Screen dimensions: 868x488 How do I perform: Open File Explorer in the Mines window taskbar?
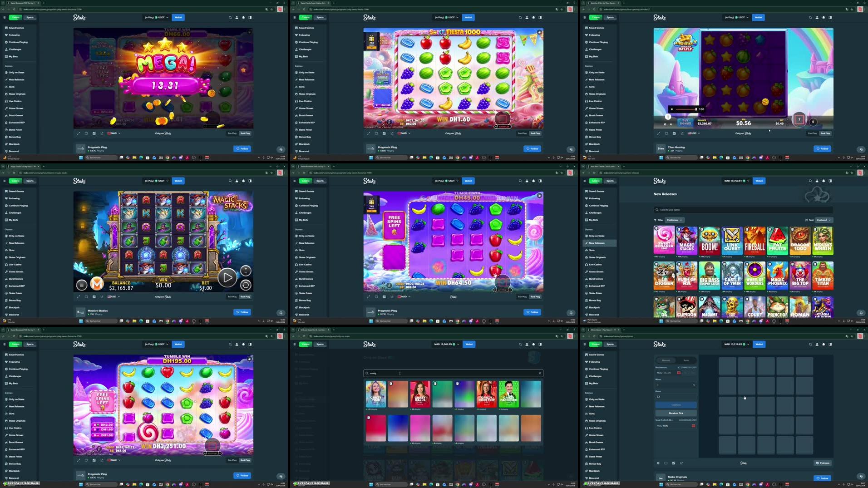715,484
